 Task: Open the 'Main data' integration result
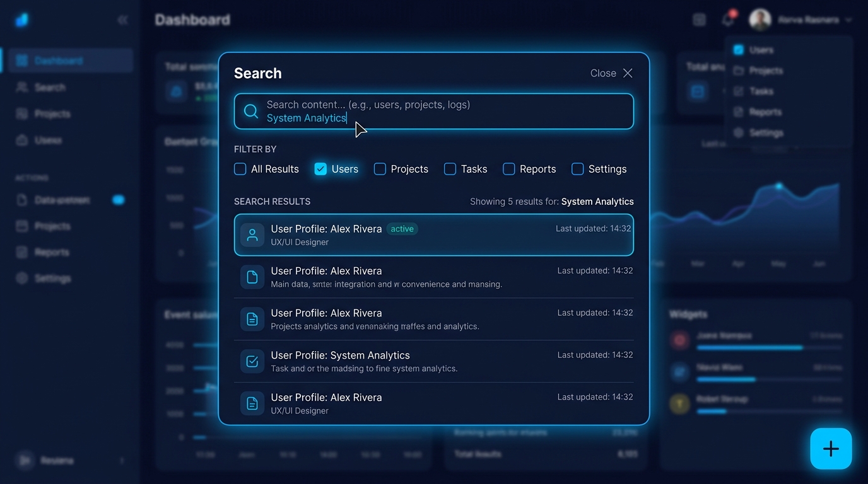click(434, 277)
